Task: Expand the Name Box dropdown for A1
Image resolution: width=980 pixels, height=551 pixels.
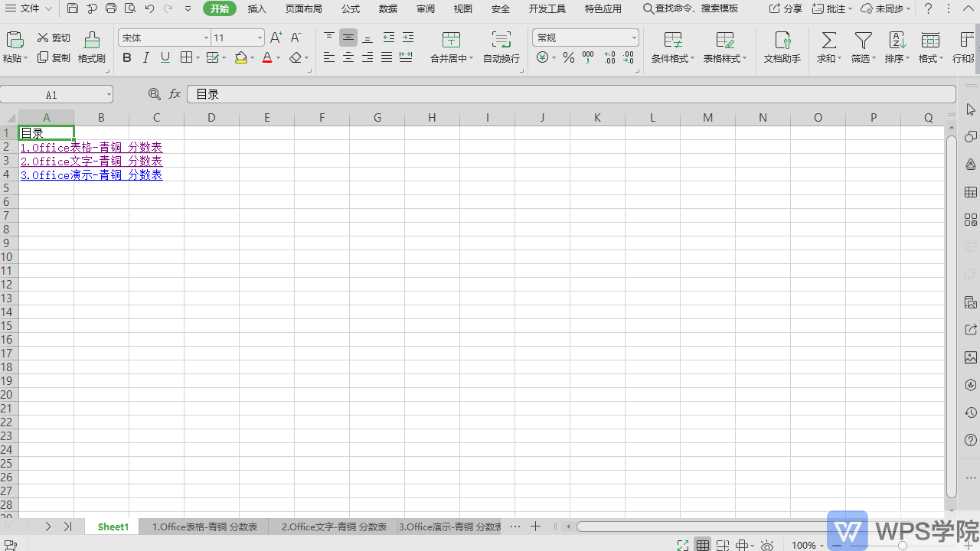Action: pyautogui.click(x=109, y=94)
